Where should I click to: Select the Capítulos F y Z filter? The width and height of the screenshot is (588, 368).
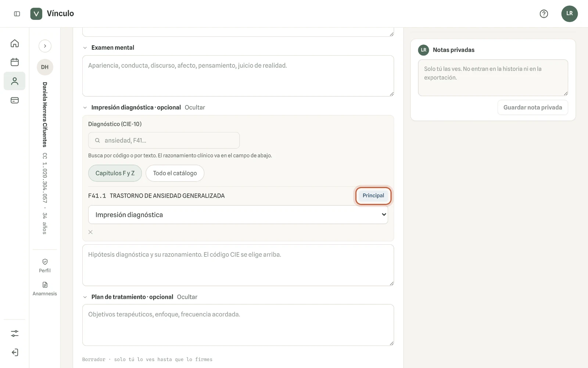click(x=115, y=173)
